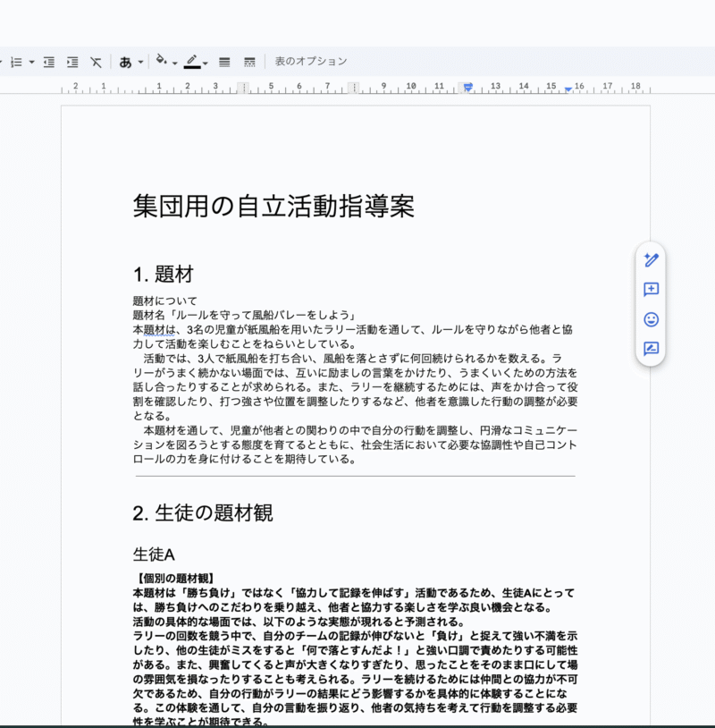
Task: Open the emoji reaction smiley icon
Action: click(651, 319)
